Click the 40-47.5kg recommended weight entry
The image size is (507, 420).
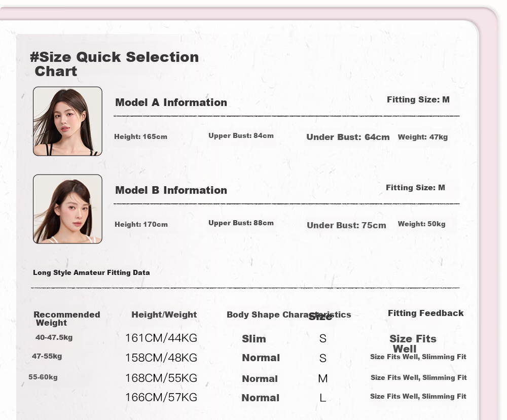click(54, 337)
